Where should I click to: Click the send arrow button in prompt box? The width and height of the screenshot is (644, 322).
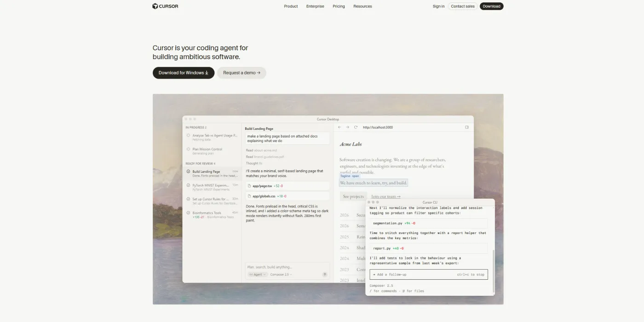pyautogui.click(x=325, y=275)
